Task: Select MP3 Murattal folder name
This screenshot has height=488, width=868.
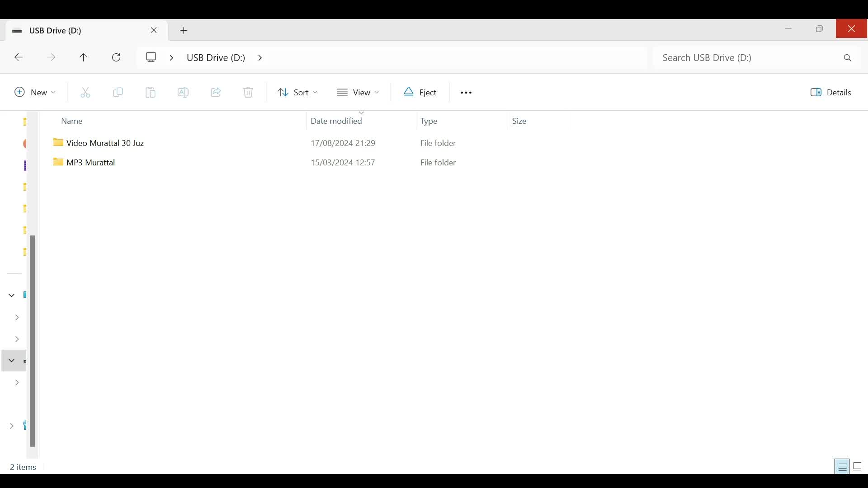Action: coord(90,163)
